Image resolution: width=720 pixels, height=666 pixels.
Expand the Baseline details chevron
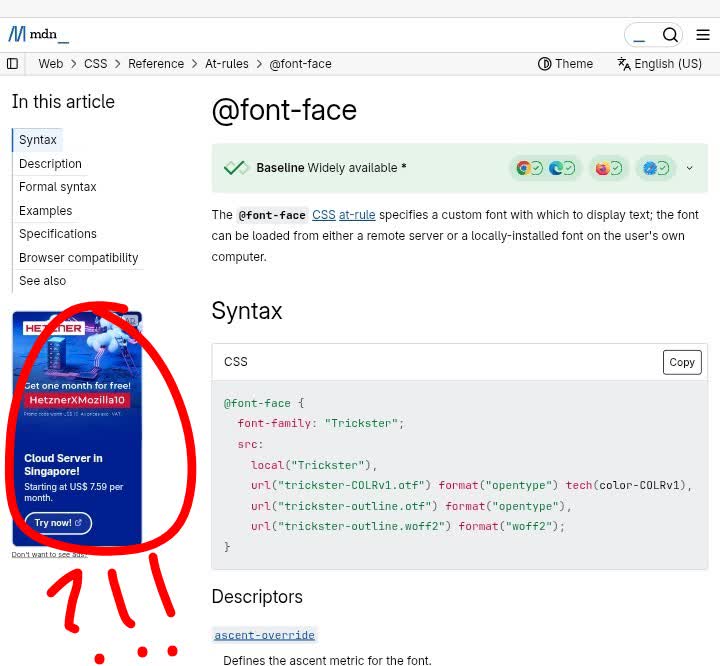click(689, 168)
